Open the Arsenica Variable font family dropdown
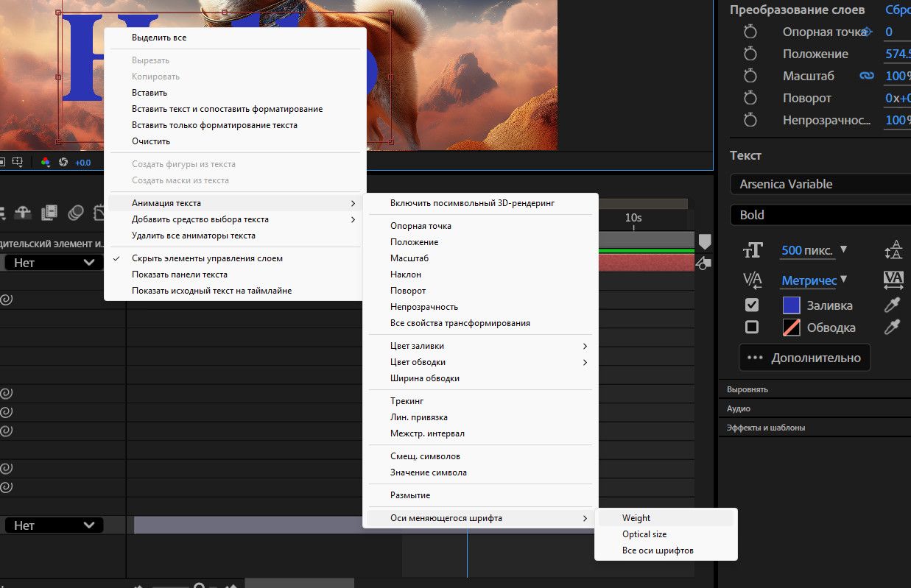The height and width of the screenshot is (588, 911). click(x=820, y=184)
